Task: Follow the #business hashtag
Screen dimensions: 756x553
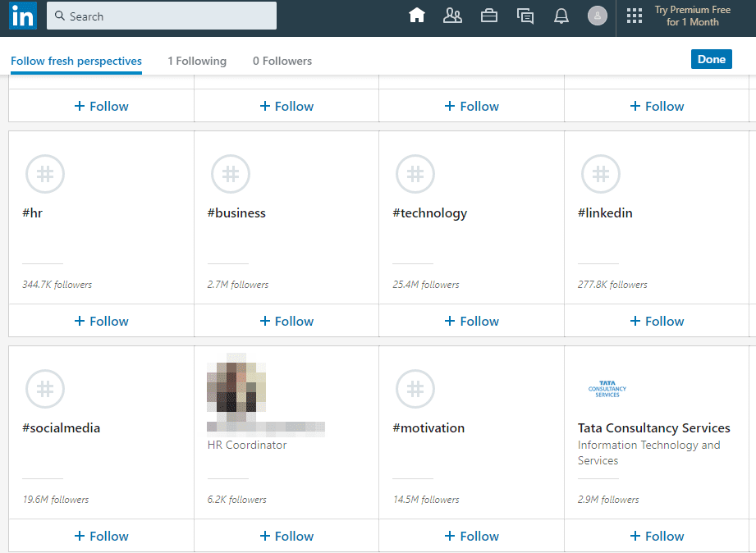Action: (286, 321)
